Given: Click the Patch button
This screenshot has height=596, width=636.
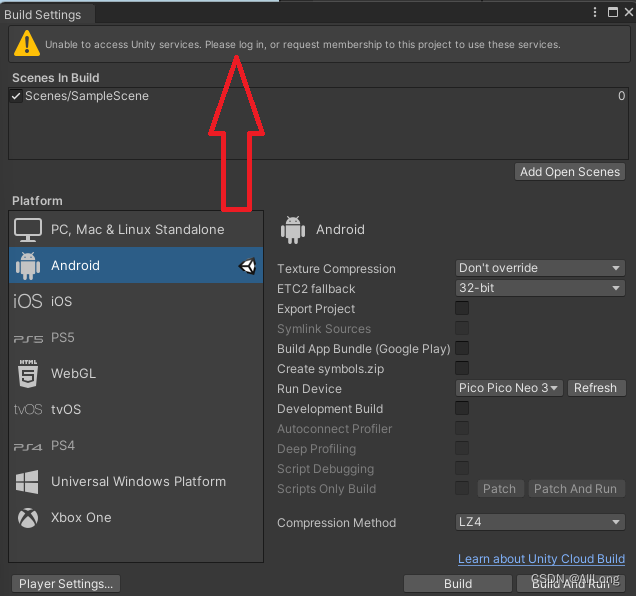Looking at the screenshot, I should pos(500,488).
